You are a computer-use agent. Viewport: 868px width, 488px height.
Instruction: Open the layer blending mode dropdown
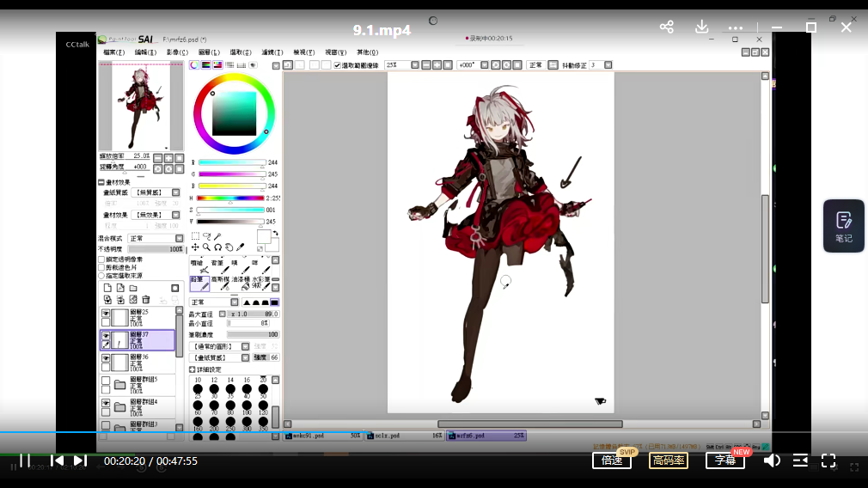tap(180, 239)
